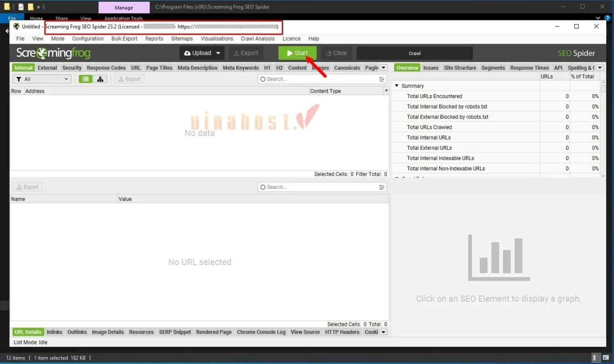Click the Manage tab in File Explorer
Image resolution: width=614 pixels, height=364 pixels.
coord(124,8)
